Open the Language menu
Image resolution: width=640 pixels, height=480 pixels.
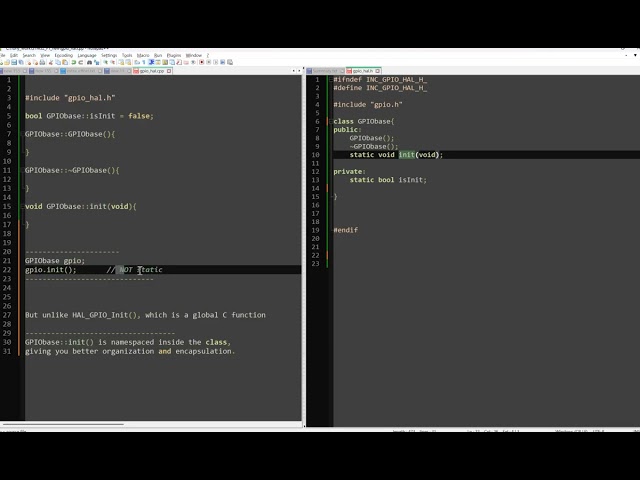click(87, 55)
